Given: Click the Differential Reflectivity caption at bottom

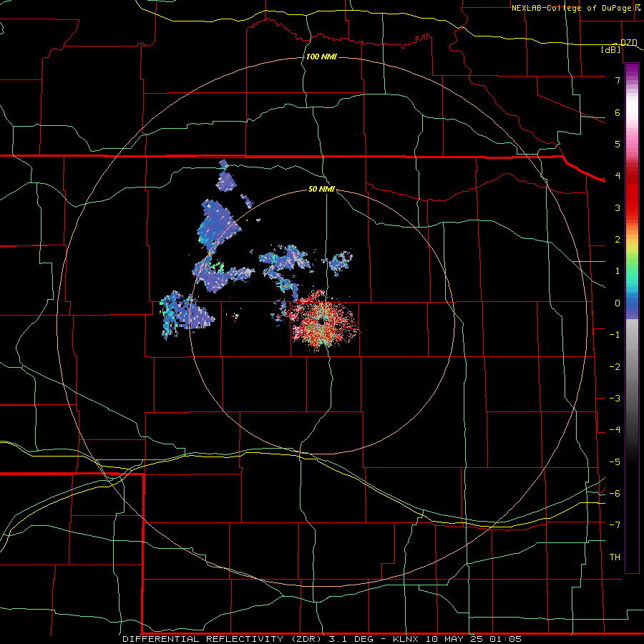Looking at the screenshot, I should (x=322, y=639).
